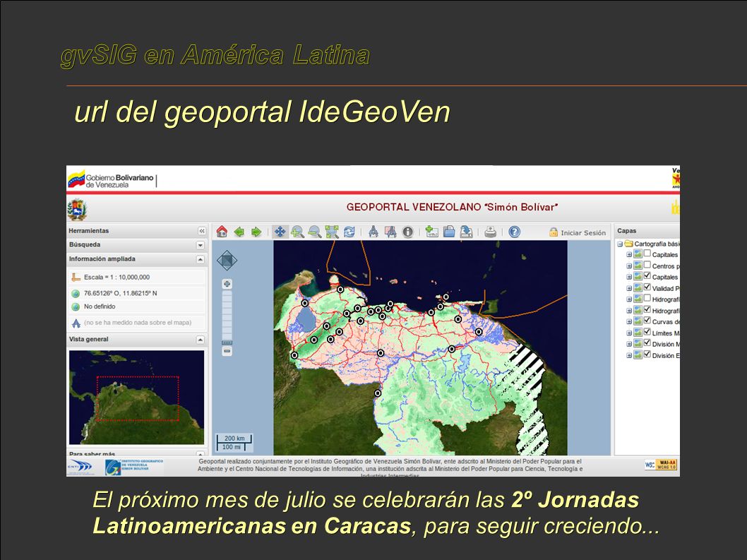Screen dimensions: 747x560
Task: Click the Cartografía básica folder icon
Action: point(628,244)
